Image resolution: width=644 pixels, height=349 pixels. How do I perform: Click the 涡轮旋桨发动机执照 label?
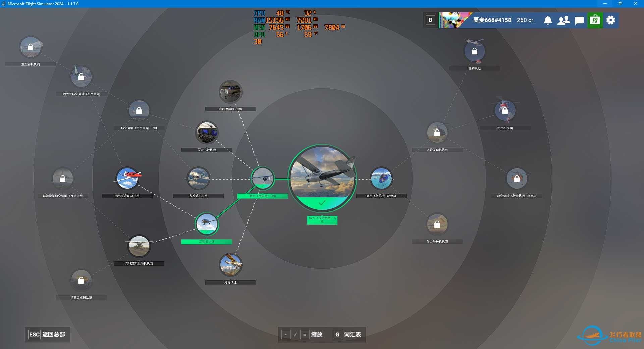pos(139,263)
